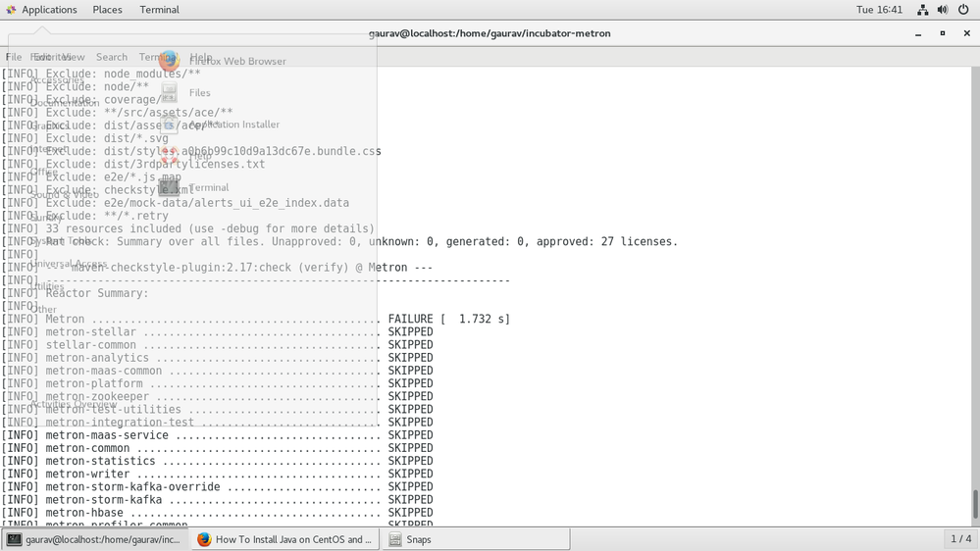Open the power menu icon
This screenshot has height=551, width=980.
963,10
